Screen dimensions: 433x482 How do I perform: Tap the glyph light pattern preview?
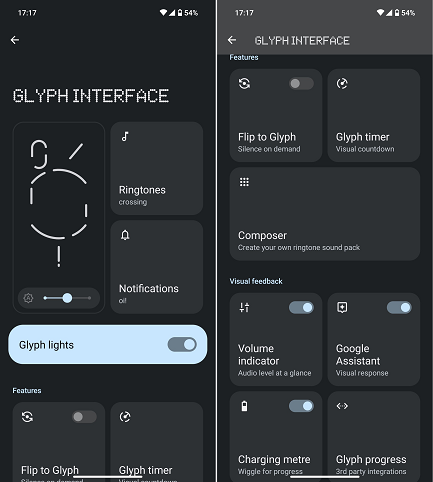(x=59, y=203)
